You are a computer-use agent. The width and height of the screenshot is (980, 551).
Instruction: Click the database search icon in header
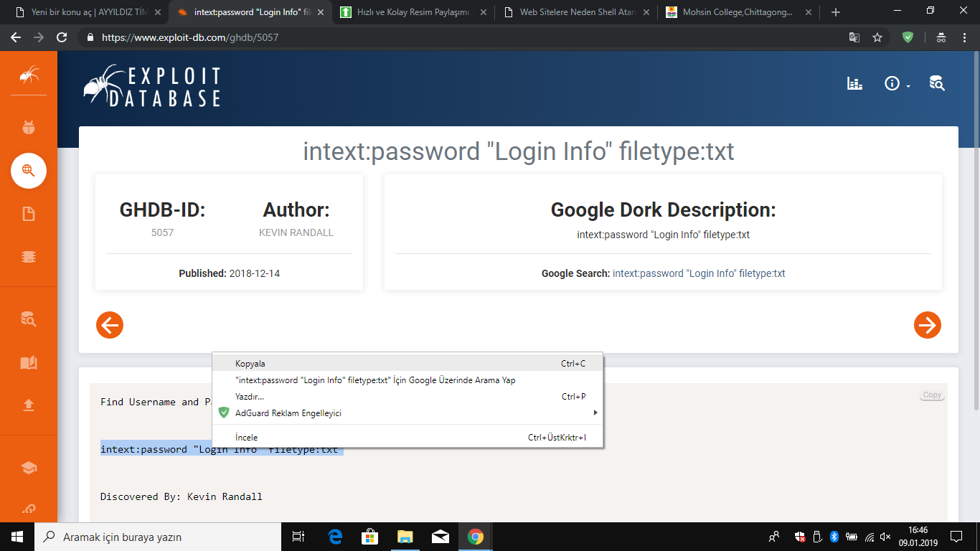tap(937, 83)
